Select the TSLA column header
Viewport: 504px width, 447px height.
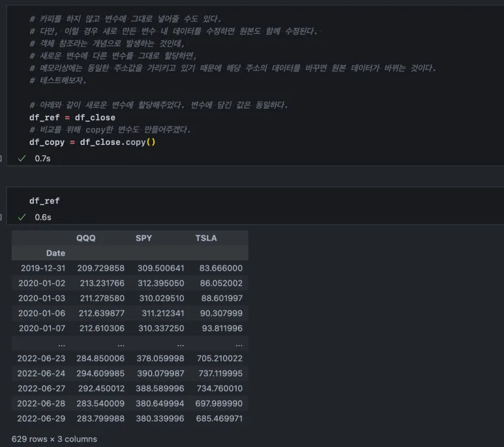(x=206, y=238)
